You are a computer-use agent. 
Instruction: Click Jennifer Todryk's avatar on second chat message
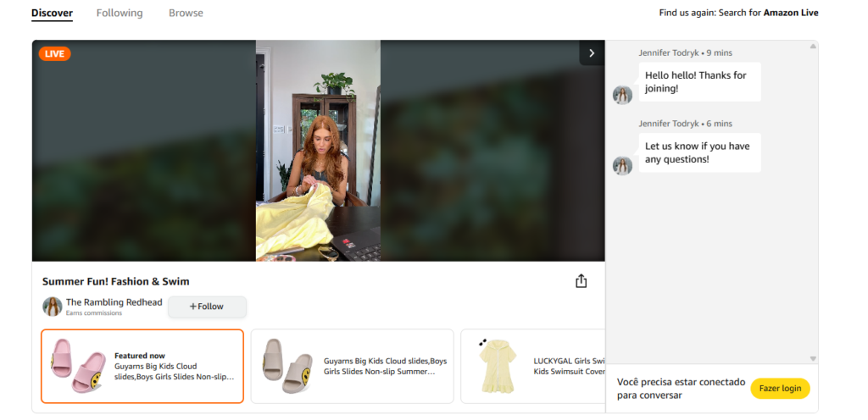click(x=622, y=166)
